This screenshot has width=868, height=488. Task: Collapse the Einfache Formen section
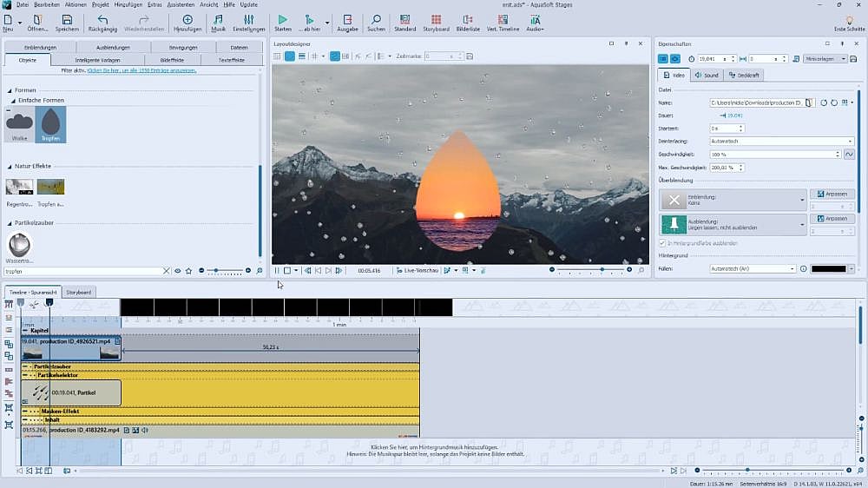point(14,101)
